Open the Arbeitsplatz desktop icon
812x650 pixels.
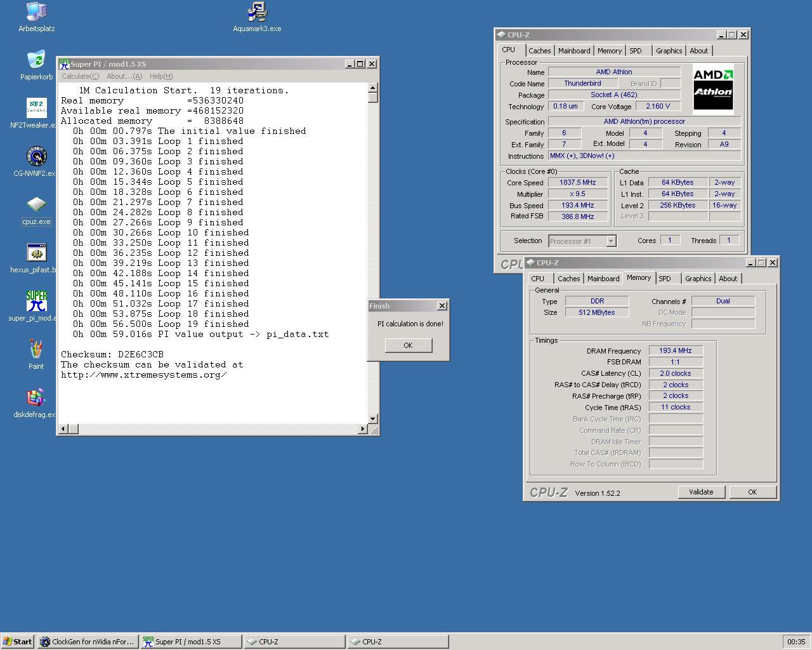tap(36, 17)
